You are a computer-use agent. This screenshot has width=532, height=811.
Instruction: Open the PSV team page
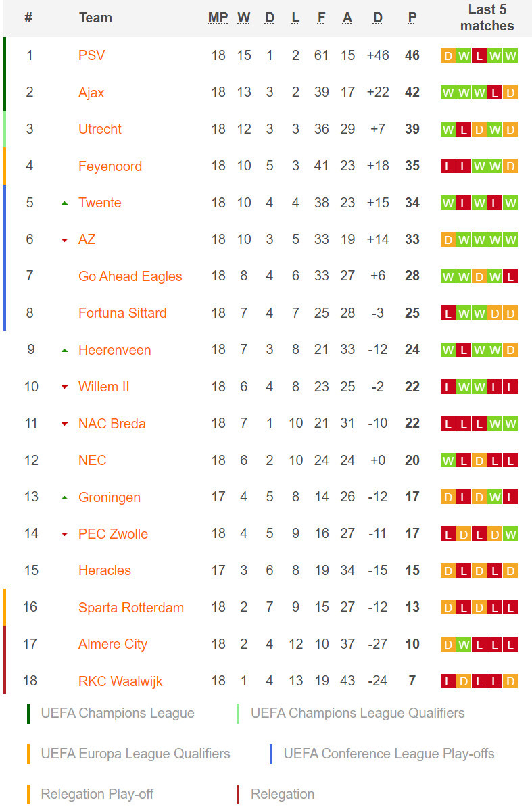click(x=92, y=55)
